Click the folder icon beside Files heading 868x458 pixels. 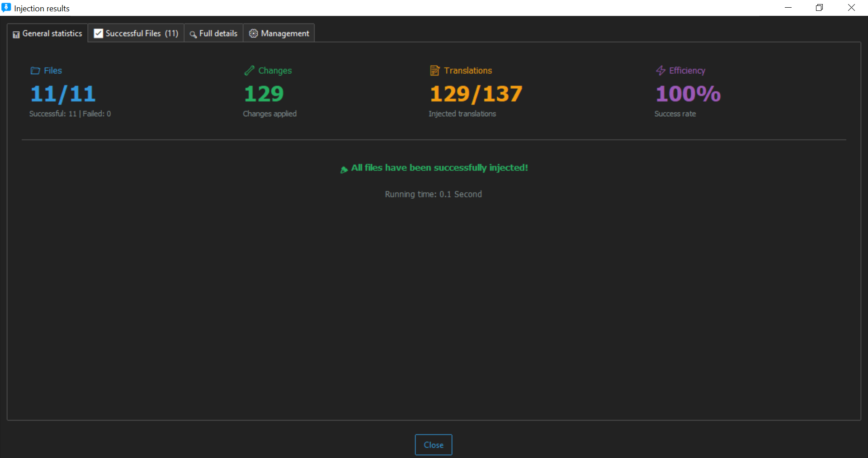pyautogui.click(x=35, y=71)
